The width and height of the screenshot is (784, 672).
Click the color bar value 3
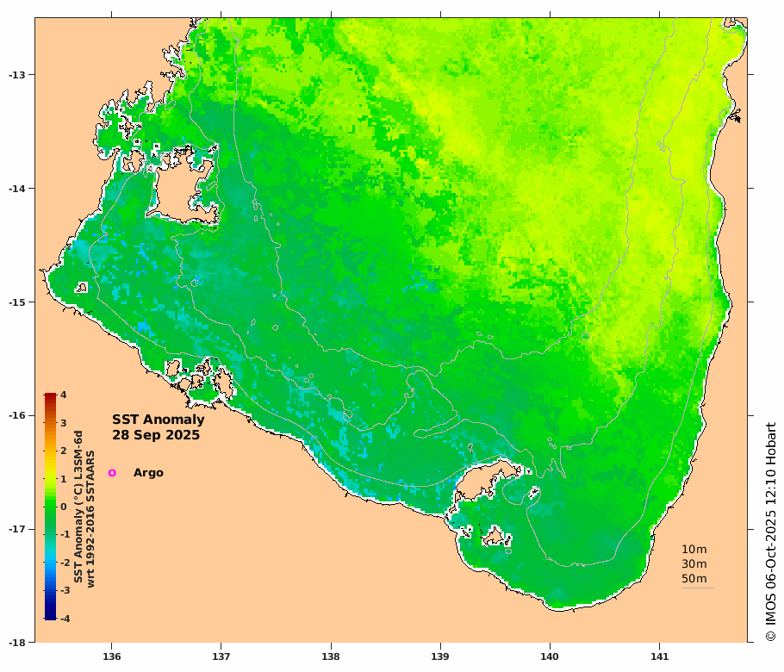[64, 423]
